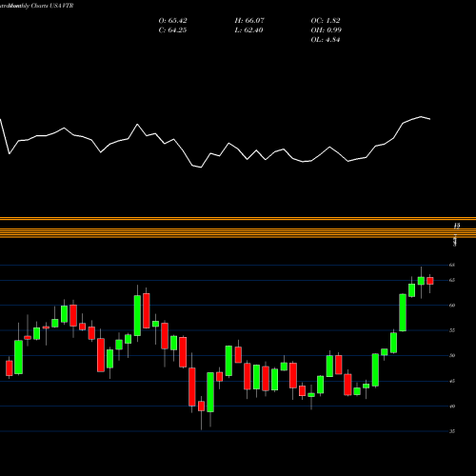Click the final point of the white indicator line

(430, 119)
